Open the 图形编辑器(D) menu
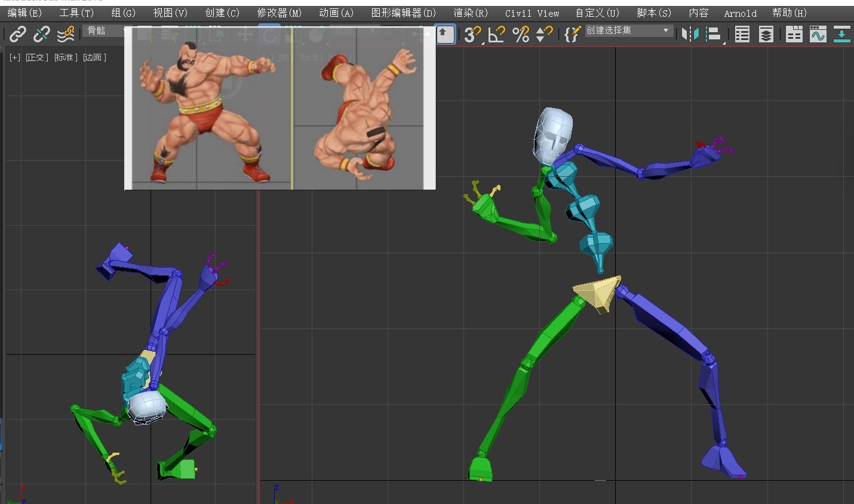 (404, 13)
